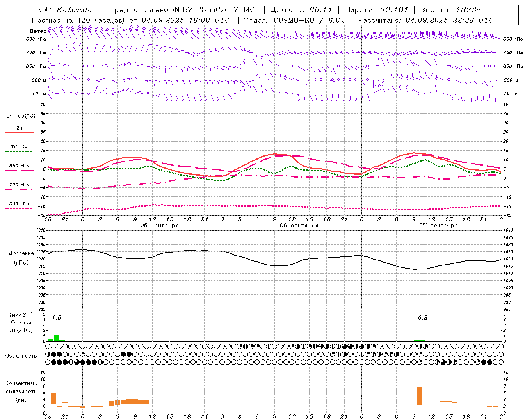
Task: Click the 'Td 2м' dew point legend entry
Action: (19, 147)
